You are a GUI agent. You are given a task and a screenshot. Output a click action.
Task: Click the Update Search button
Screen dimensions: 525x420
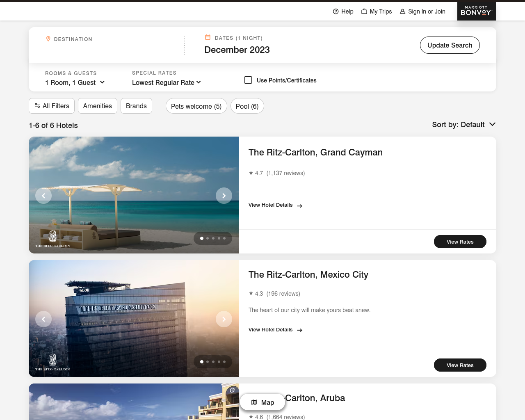pos(450,45)
